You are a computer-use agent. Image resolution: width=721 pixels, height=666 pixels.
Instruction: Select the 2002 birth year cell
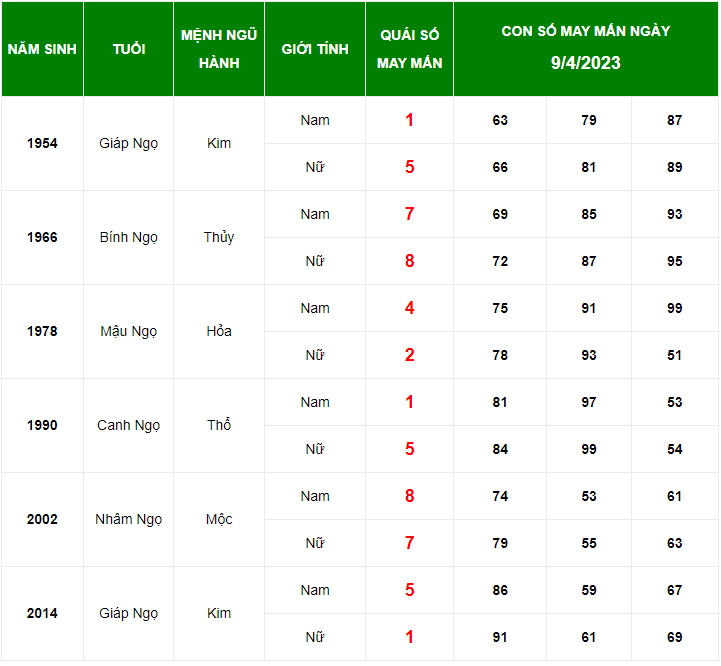(x=42, y=519)
